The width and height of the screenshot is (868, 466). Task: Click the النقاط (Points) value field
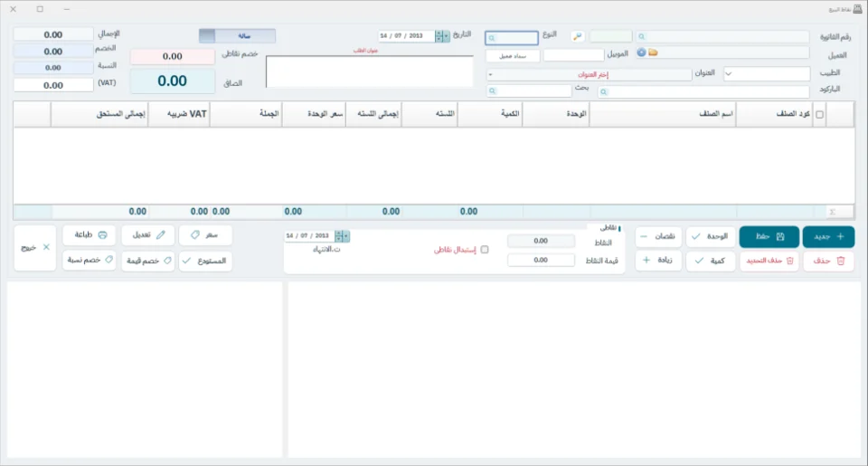[x=541, y=241]
